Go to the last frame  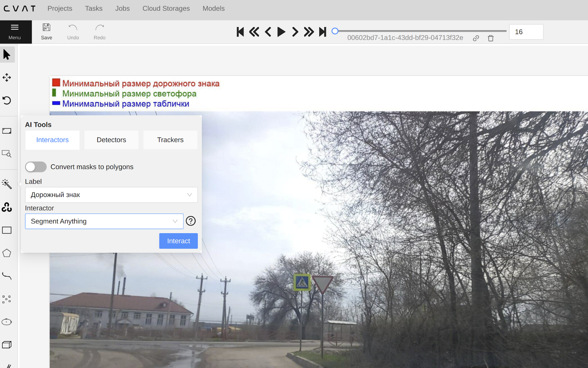(x=323, y=32)
